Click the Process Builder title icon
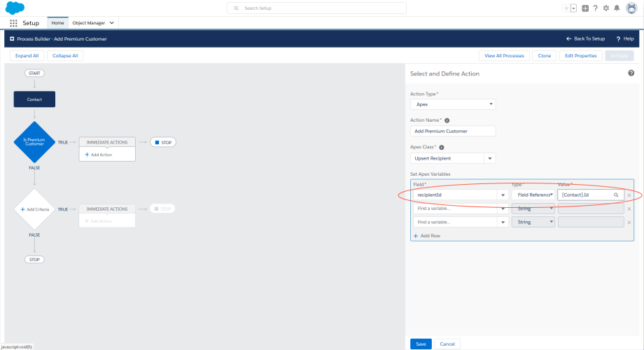 tap(12, 38)
